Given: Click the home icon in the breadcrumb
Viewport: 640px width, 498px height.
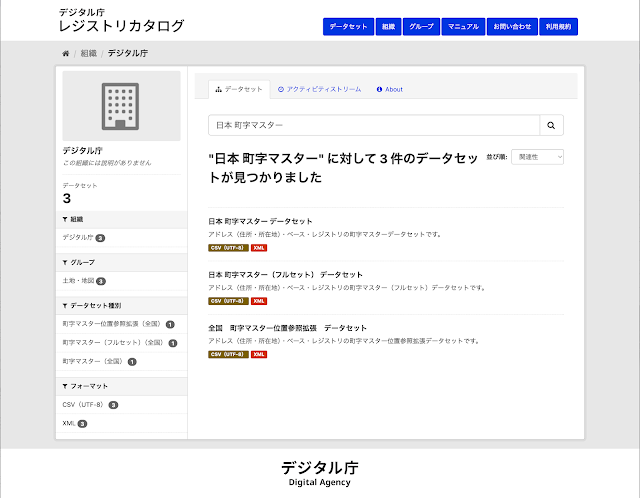Looking at the screenshot, I should [x=66, y=53].
